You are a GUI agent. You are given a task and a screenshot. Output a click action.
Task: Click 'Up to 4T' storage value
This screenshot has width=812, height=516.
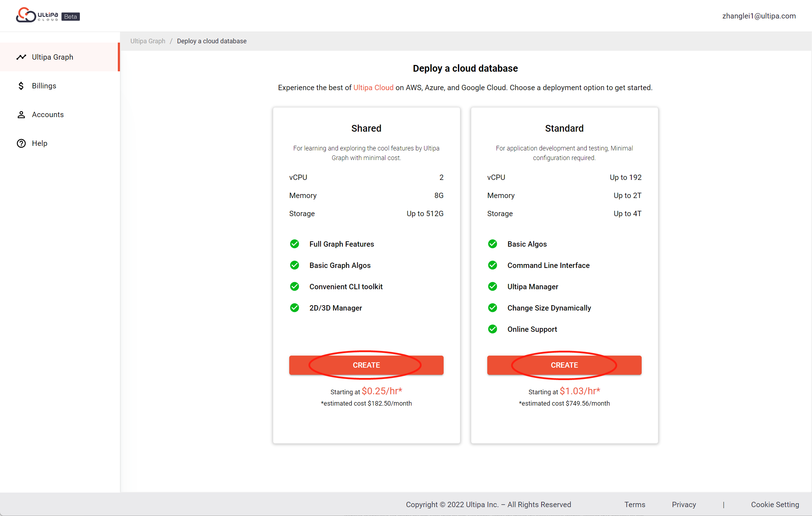627,214
